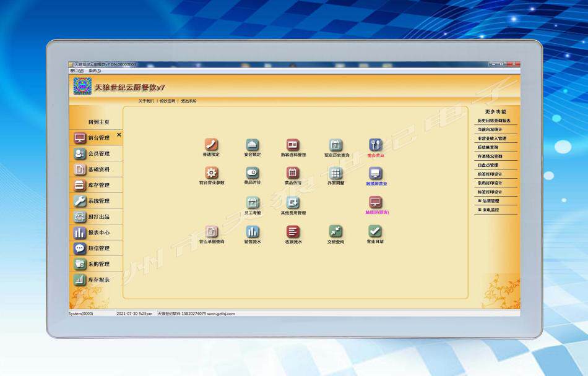Open ※ 沽清管理 in more functions
The image size is (588, 376).
tap(488, 201)
